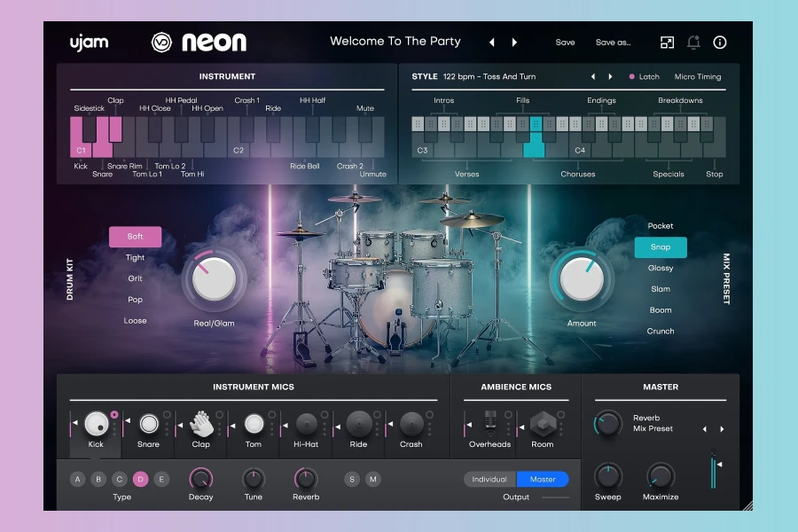This screenshot has width=798, height=532.
Task: Adjust the Real/Glam knob
Action: coord(214,279)
